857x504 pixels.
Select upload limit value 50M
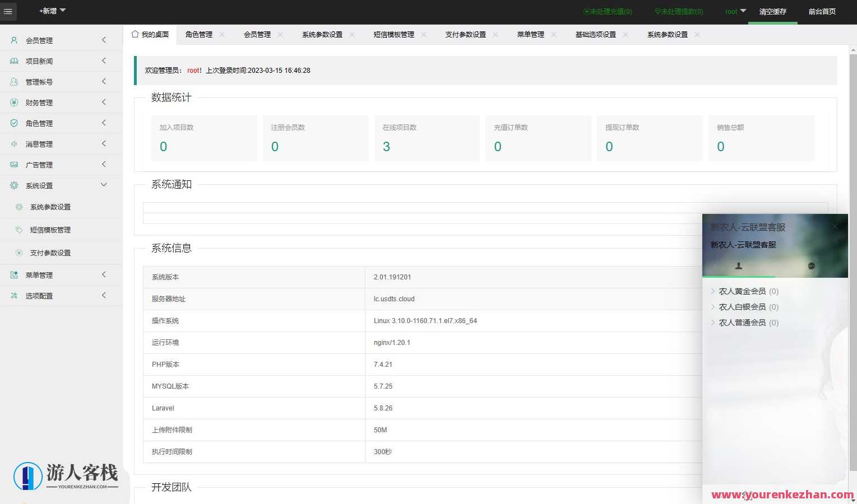pos(380,430)
